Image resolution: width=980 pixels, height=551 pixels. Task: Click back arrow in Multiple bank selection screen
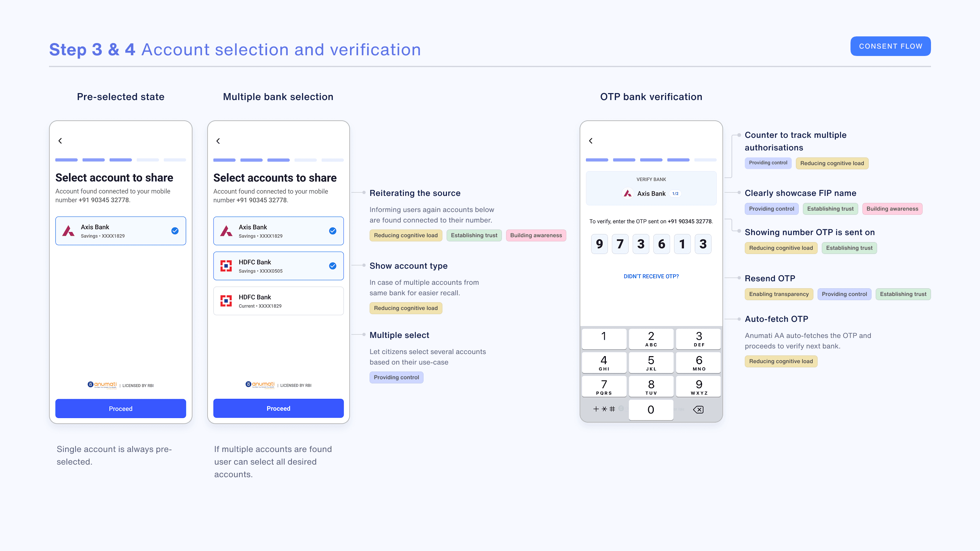click(x=218, y=141)
